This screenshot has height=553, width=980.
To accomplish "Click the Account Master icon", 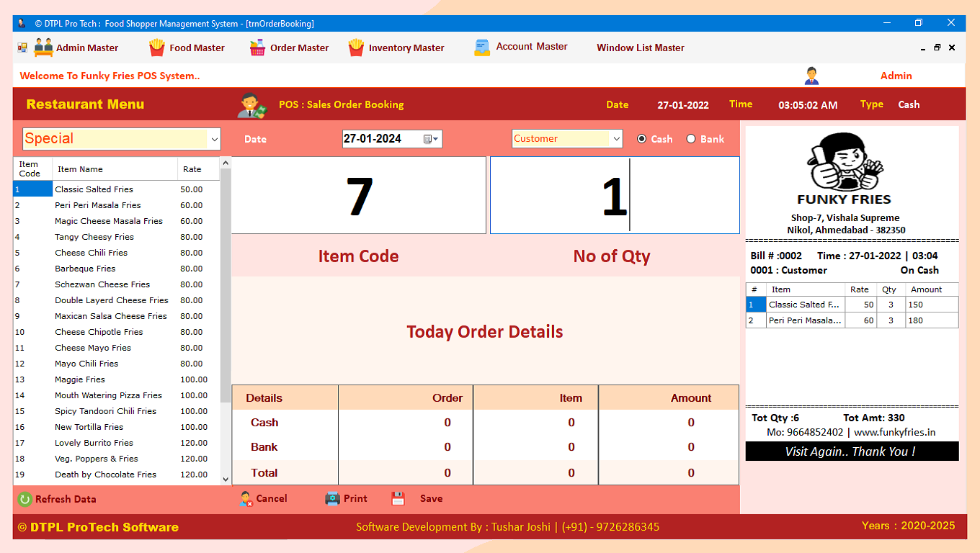I will click(x=481, y=48).
